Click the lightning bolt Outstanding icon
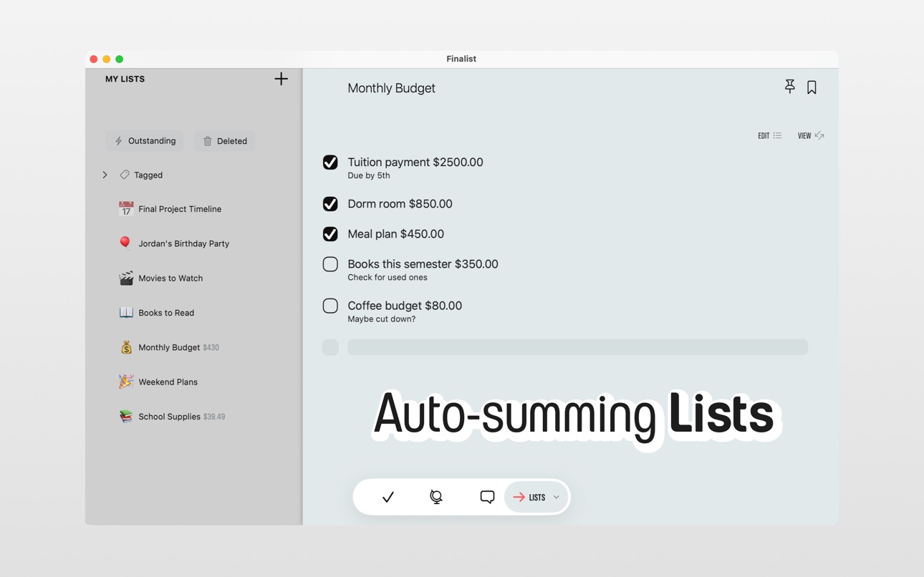Viewport: 924px width, 577px height. (x=119, y=141)
